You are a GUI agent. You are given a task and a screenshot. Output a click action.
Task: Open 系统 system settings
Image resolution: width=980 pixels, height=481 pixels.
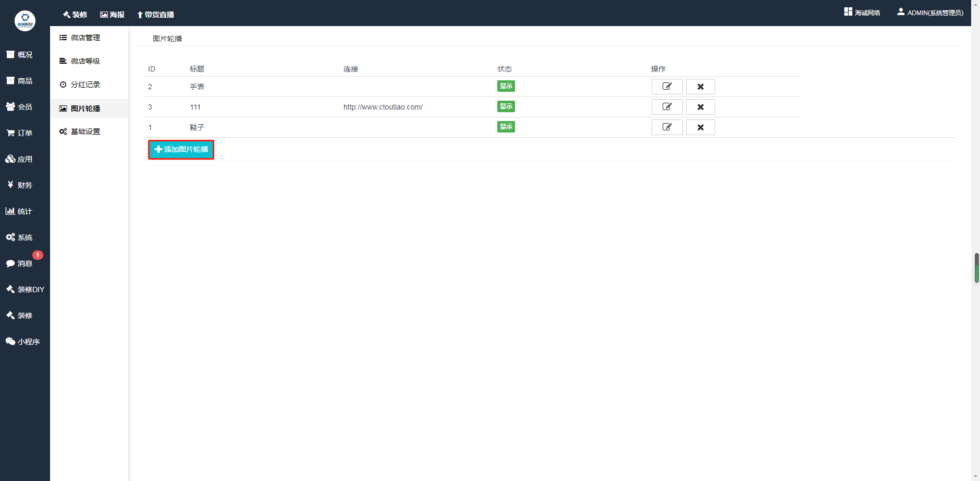(19, 237)
